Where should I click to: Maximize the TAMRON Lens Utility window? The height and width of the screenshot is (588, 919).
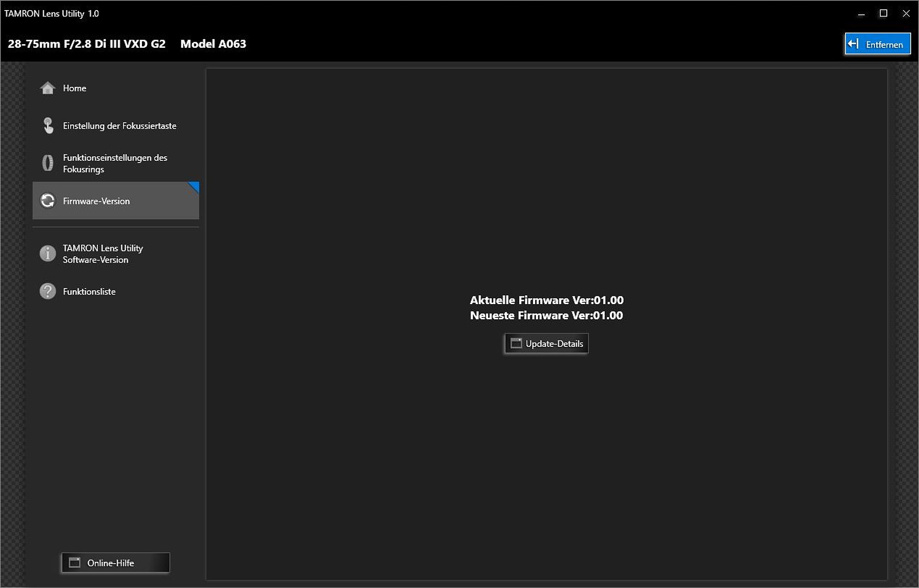coord(883,14)
